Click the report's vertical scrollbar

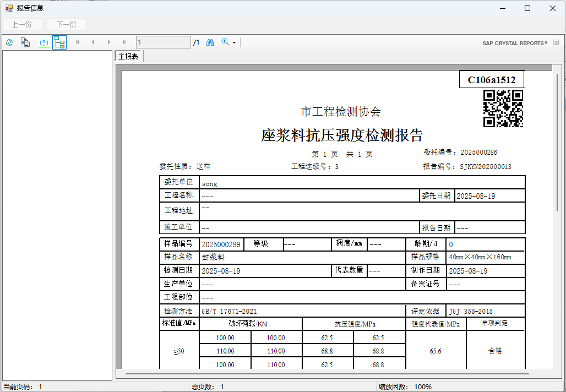click(557, 142)
